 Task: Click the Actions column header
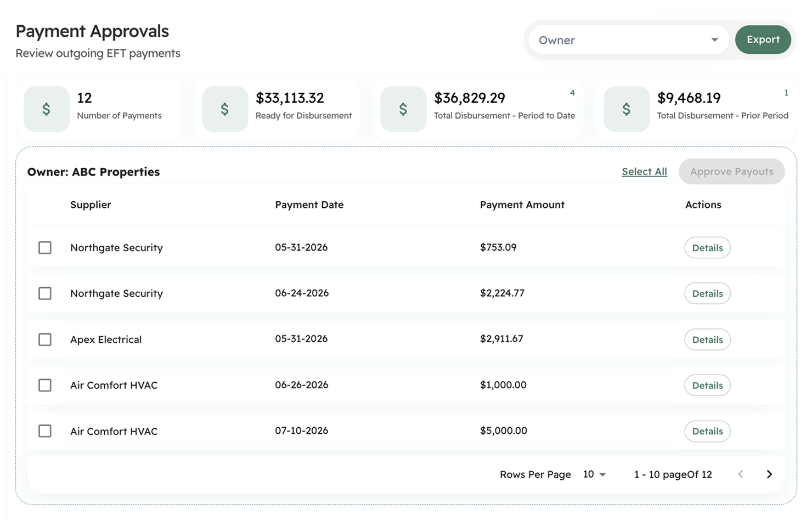703,205
